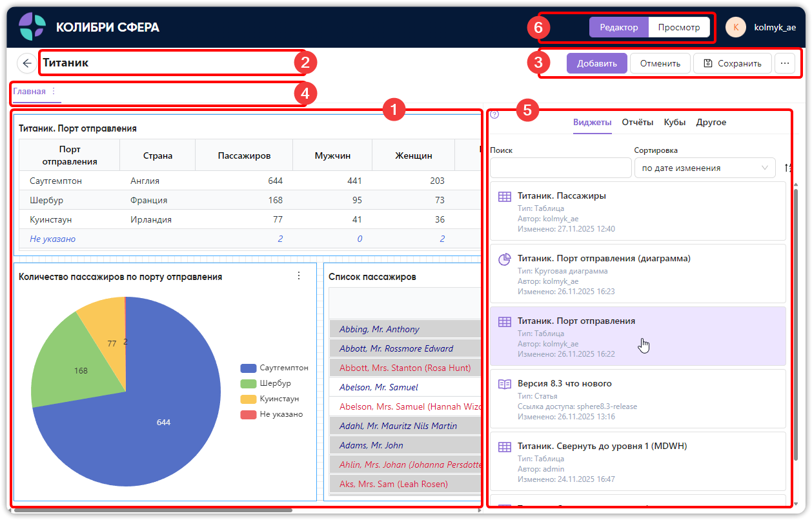This screenshot has width=812, height=520.
Task: Click pie icon of Порт отправления (диаграмма)
Action: point(505,259)
